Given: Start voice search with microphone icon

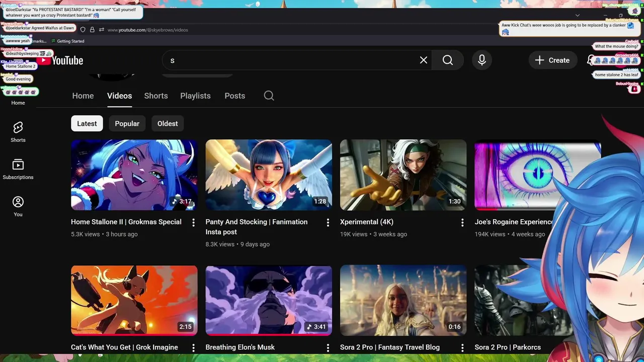Looking at the screenshot, I should click(x=482, y=60).
